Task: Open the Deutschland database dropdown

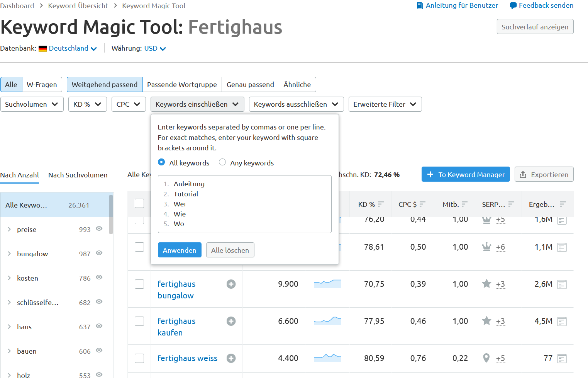Action: (x=73, y=48)
